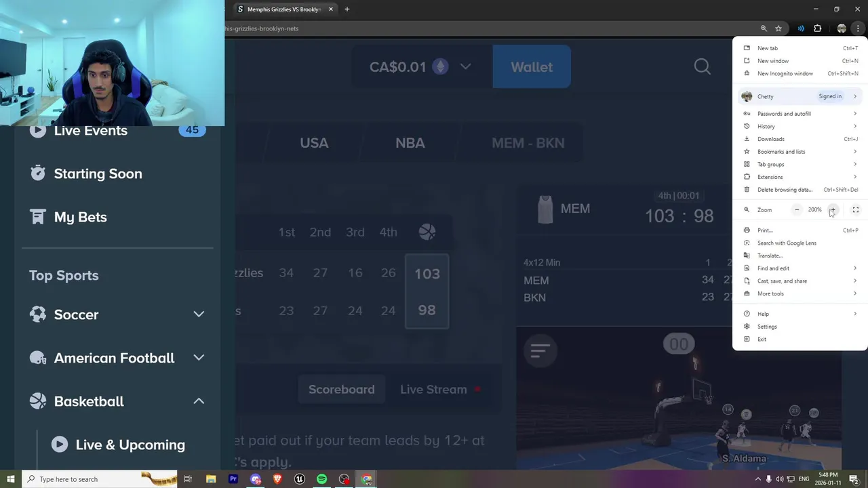Select Exit from Chrome menu
This screenshot has width=868, height=488.
click(800, 339)
